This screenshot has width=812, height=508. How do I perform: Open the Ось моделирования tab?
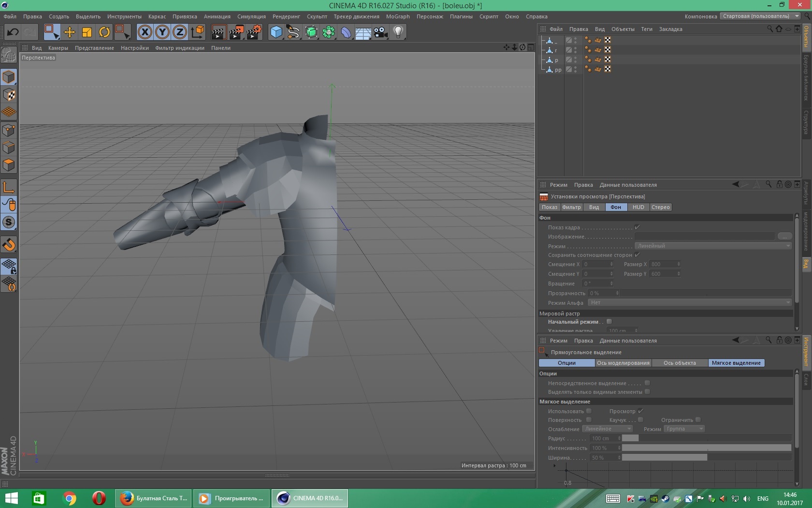pyautogui.click(x=623, y=363)
